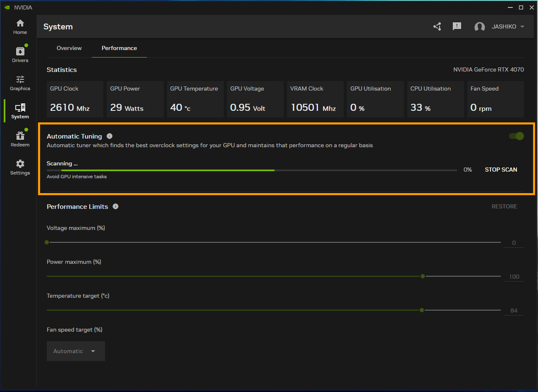538x392 pixels.
Task: Click the RESTORE button
Action: click(x=504, y=206)
